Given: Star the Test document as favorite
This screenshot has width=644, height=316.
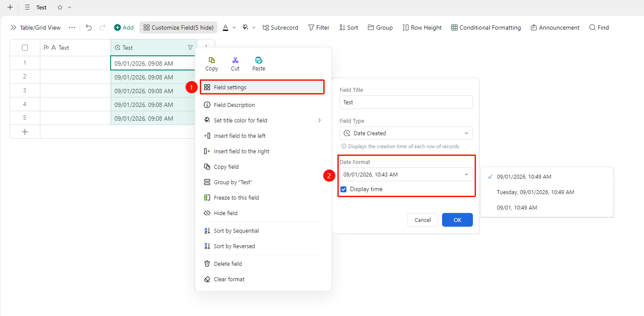Looking at the screenshot, I should (60, 7).
